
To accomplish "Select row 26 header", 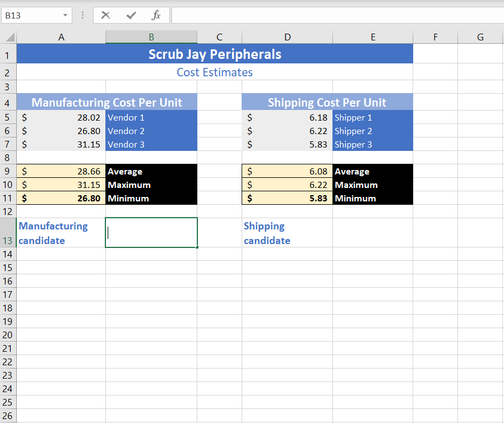I will point(8,416).
